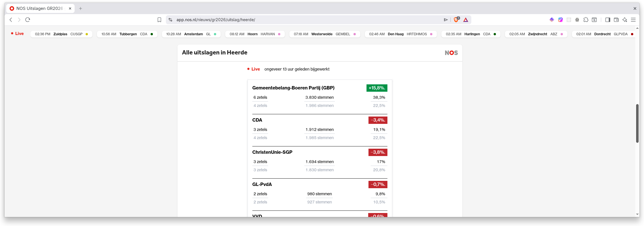Click previous '927 stemmen' for GL-PvdA
The height and width of the screenshot is (226, 644).
[319, 202]
